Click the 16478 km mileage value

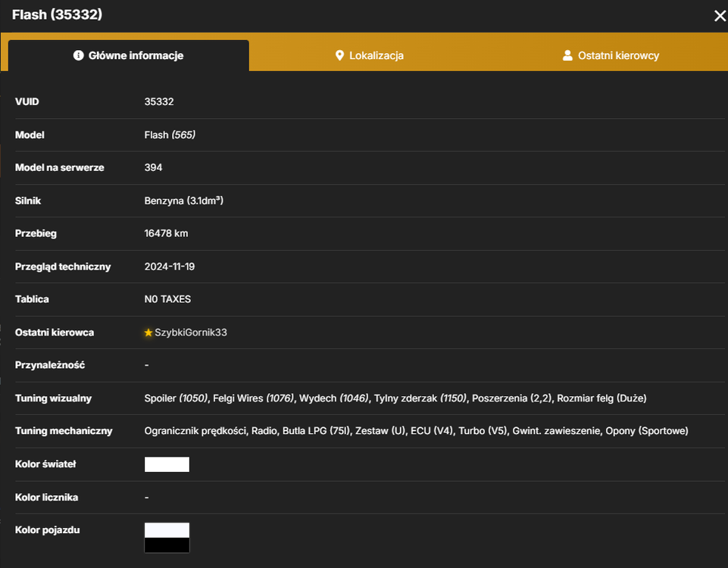pyautogui.click(x=166, y=233)
